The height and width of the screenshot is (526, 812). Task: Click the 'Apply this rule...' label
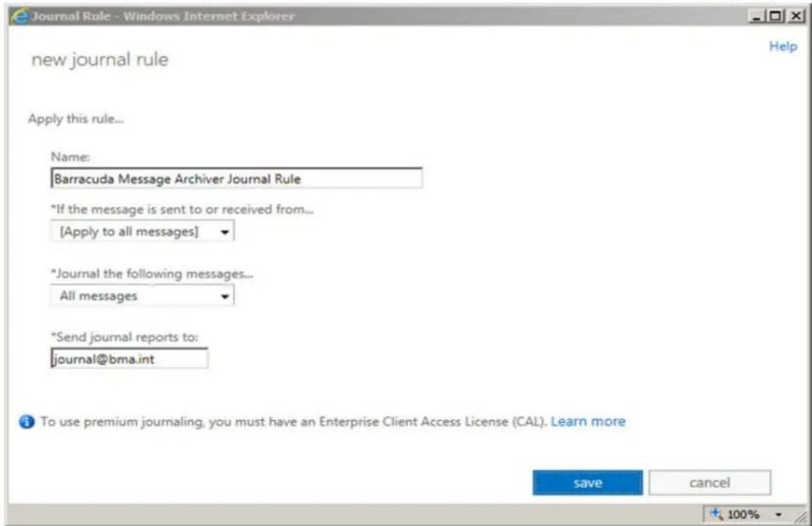(76, 118)
